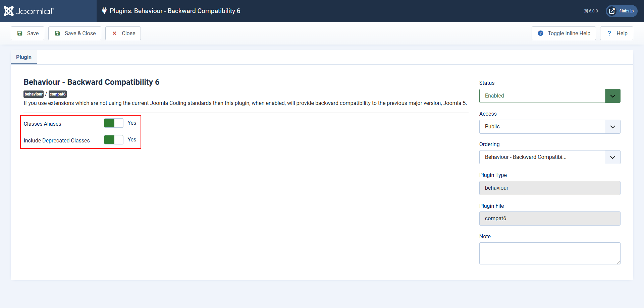This screenshot has width=644, height=308.
Task: Click the floppy disk icon on Save
Action: coord(20,33)
